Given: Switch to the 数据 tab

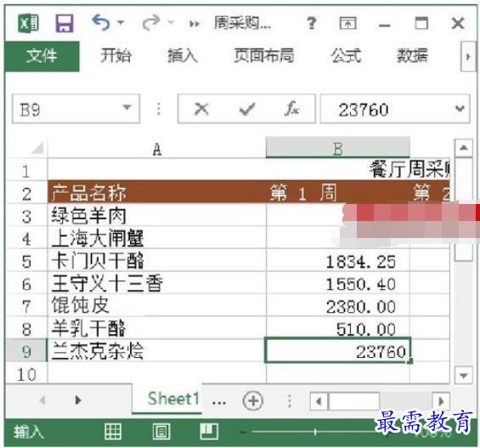Looking at the screenshot, I should [412, 56].
